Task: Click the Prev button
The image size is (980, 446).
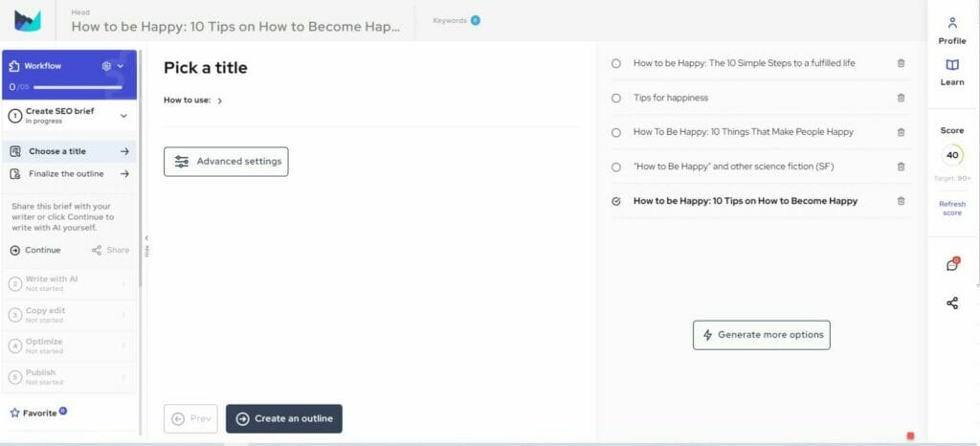Action: click(190, 418)
